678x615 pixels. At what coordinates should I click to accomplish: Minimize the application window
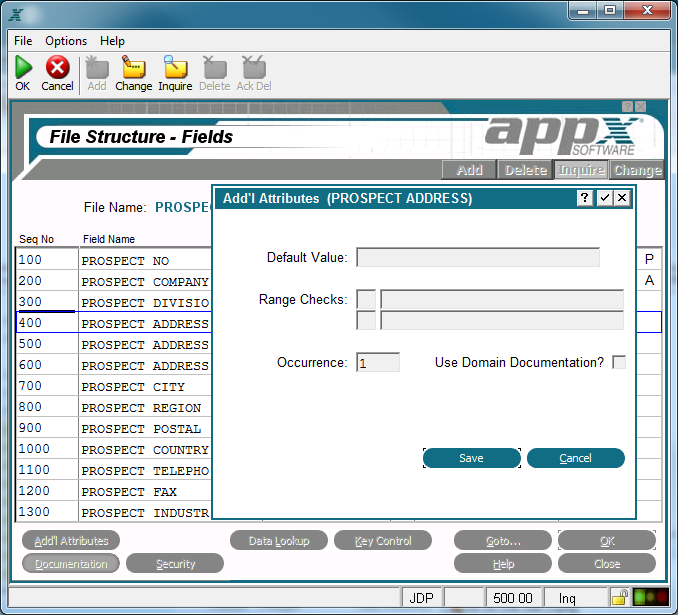click(x=583, y=11)
